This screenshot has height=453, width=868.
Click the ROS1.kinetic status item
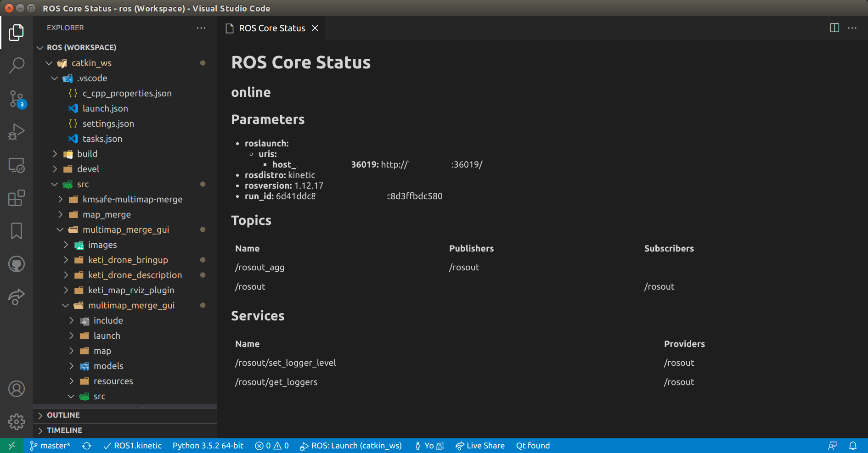(133, 445)
